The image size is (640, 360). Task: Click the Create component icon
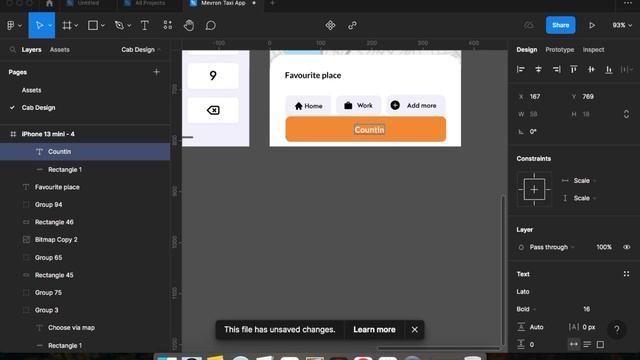point(330,25)
